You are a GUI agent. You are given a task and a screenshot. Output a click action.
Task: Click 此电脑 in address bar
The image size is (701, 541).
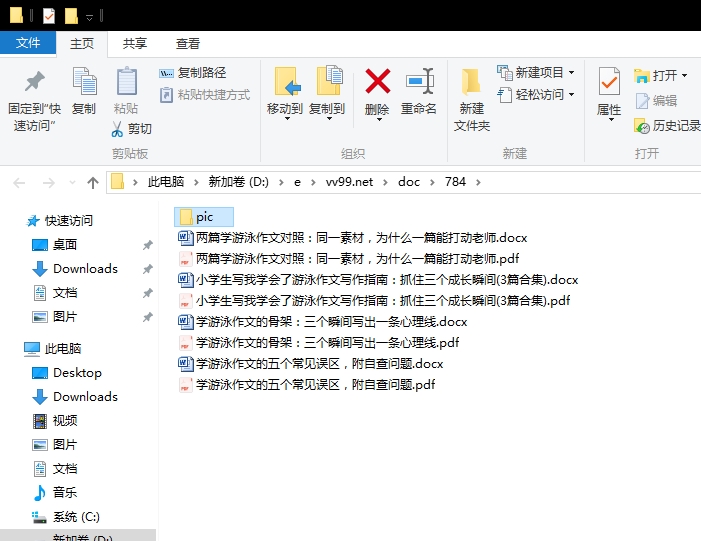pos(166,182)
